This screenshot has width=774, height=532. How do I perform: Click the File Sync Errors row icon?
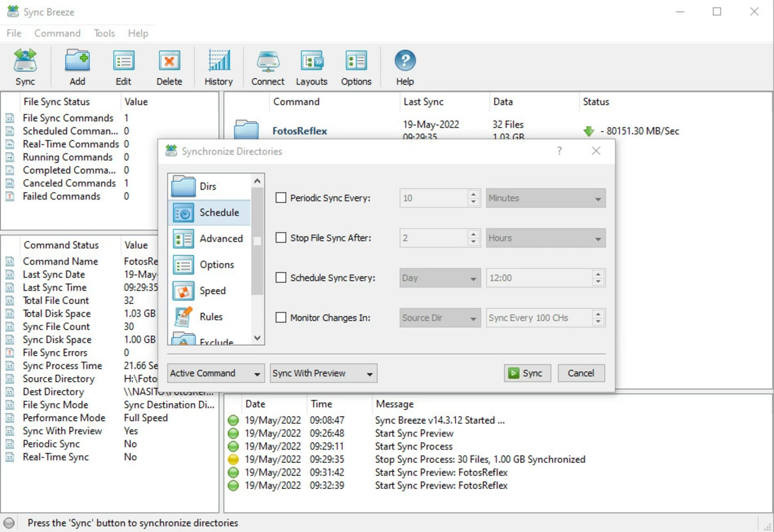(10, 352)
